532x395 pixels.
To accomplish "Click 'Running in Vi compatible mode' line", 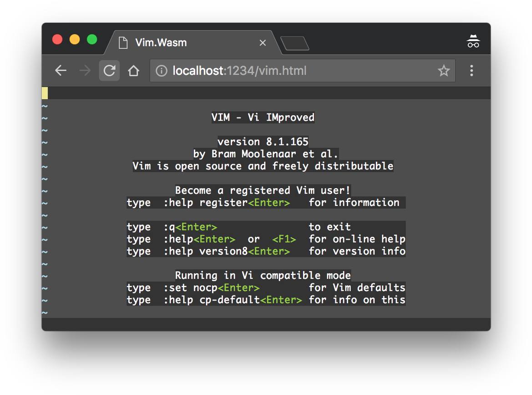I will [263, 276].
